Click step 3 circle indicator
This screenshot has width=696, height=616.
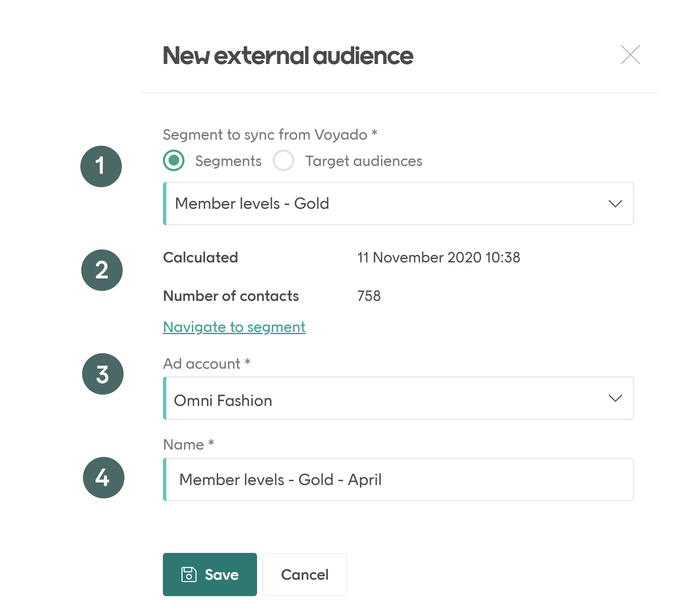[102, 373]
